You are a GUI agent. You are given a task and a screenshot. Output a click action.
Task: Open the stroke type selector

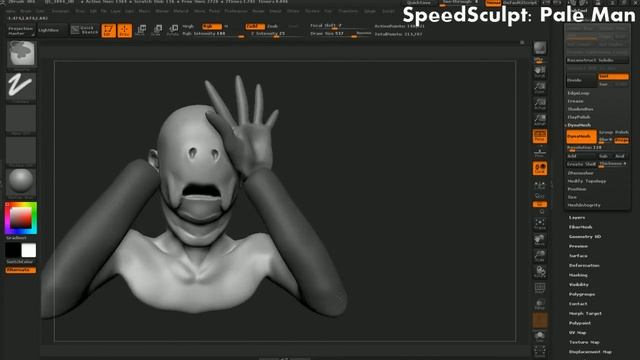pos(21,86)
